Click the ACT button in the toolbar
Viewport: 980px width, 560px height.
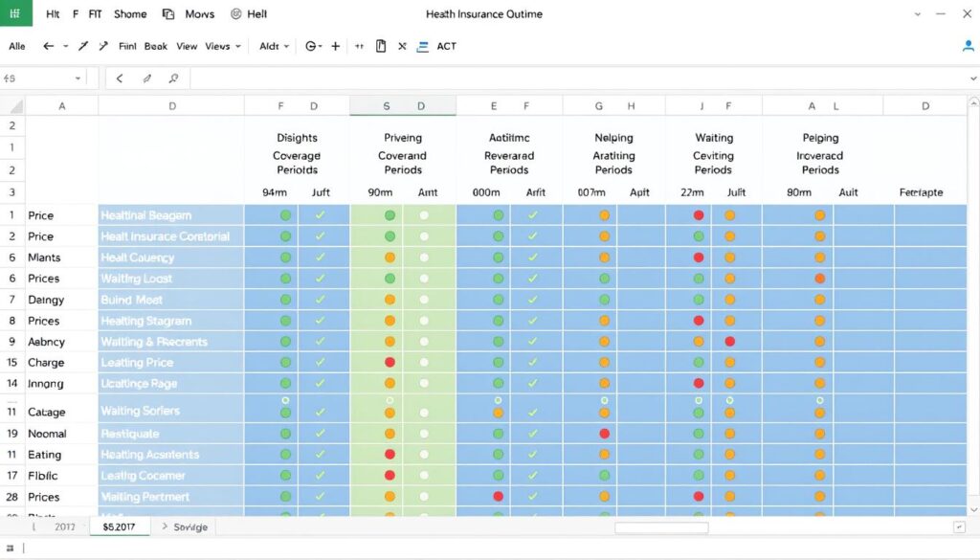coord(446,46)
